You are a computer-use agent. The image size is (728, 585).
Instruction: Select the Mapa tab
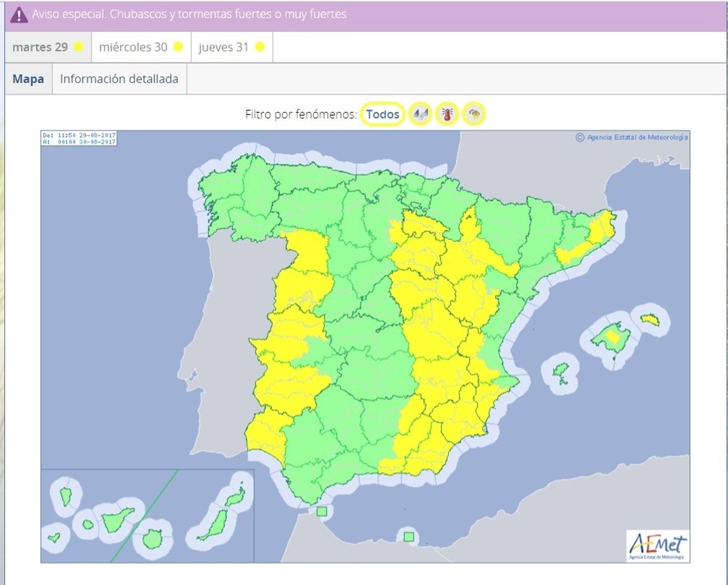29,79
